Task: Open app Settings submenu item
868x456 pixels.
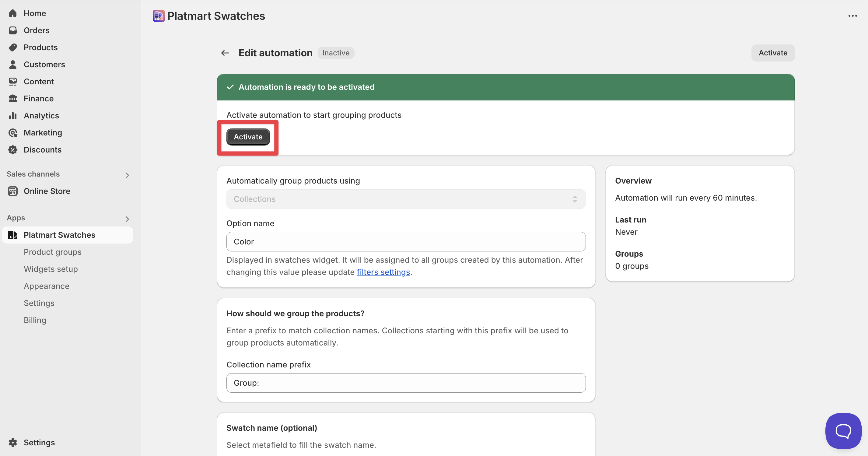Action: [39, 303]
